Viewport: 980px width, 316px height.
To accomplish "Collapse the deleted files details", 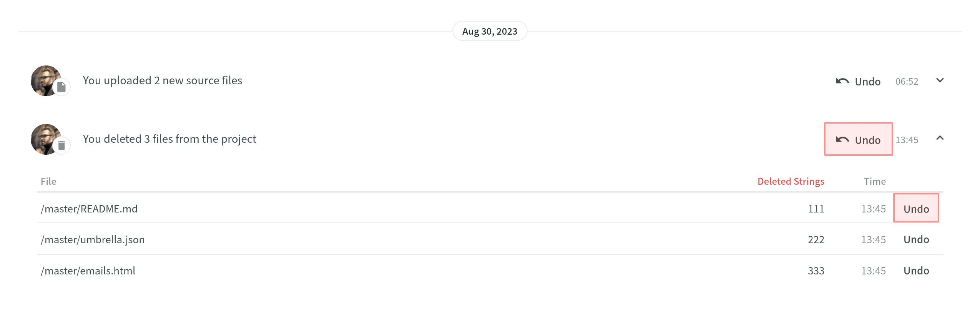I will [940, 138].
